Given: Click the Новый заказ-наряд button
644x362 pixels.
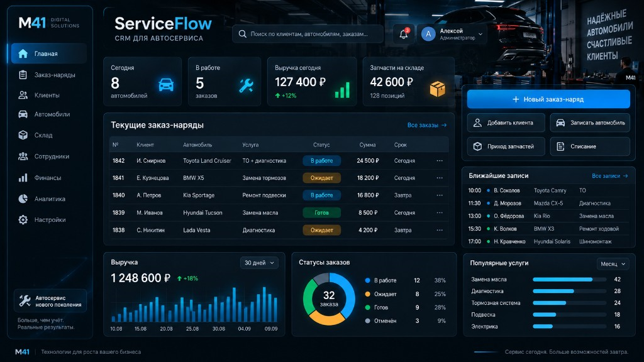Looking at the screenshot, I should point(548,99).
